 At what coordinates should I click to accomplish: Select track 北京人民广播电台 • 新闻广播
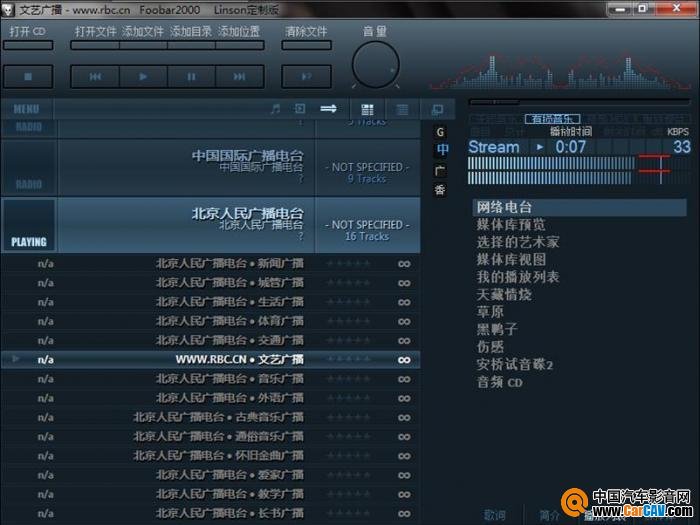[x=210, y=264]
